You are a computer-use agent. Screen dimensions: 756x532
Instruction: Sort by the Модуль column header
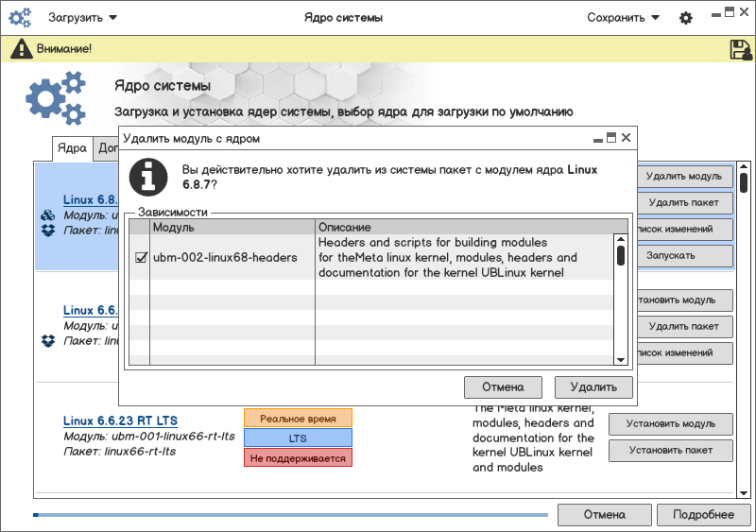click(x=232, y=228)
